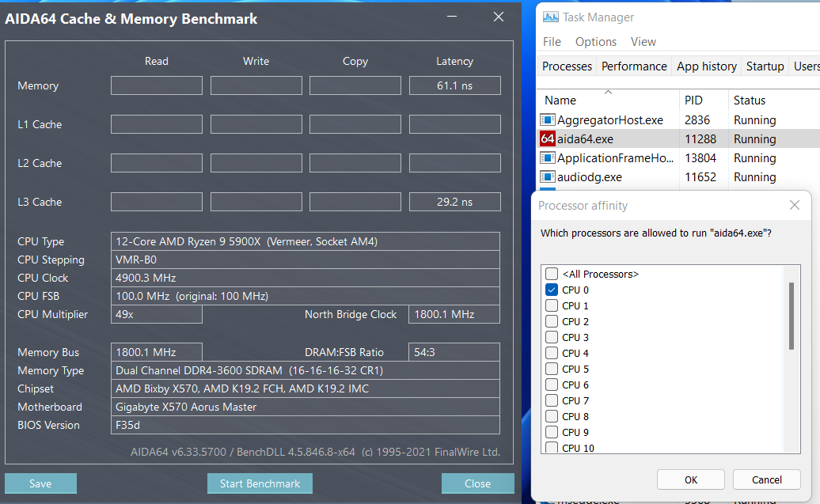Click the AggregatorHost.exe process icon
820x504 pixels.
coord(548,119)
